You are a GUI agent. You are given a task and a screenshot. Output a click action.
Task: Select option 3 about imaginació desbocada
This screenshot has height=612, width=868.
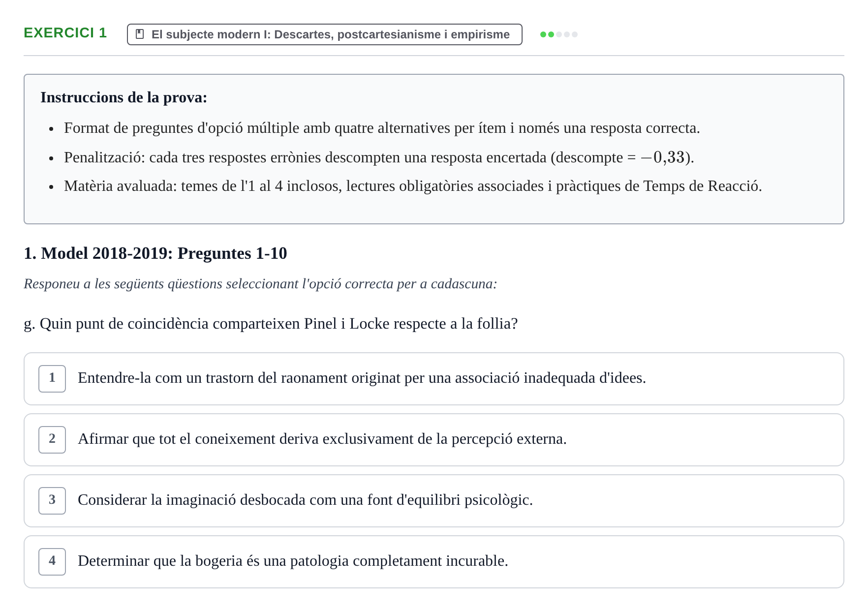coord(434,501)
